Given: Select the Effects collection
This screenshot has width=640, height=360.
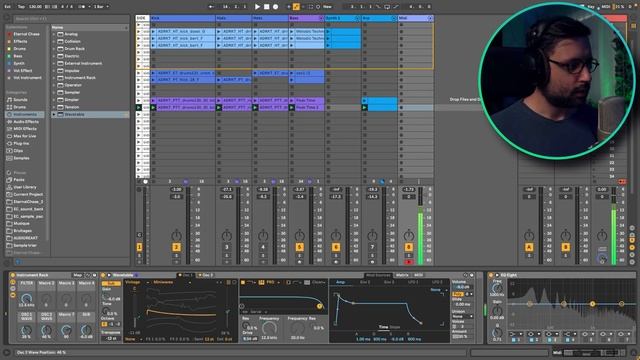Looking at the screenshot, I should coord(20,41).
